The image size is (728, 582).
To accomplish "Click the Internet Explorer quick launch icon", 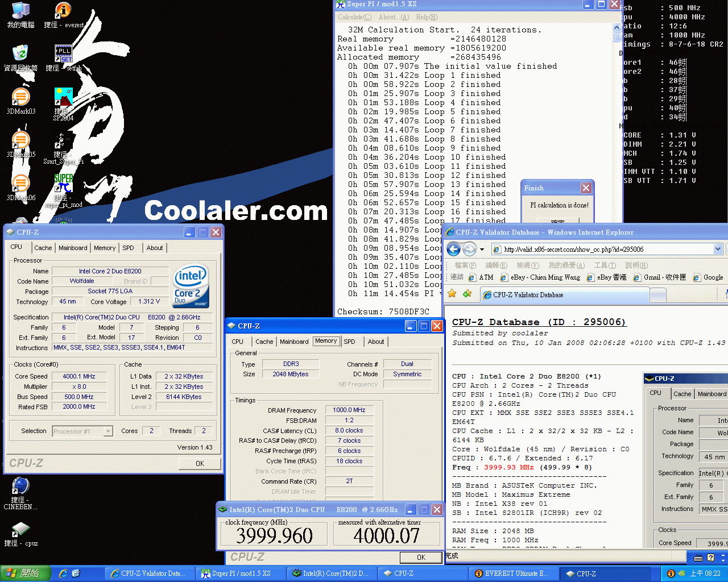I will coord(63,573).
